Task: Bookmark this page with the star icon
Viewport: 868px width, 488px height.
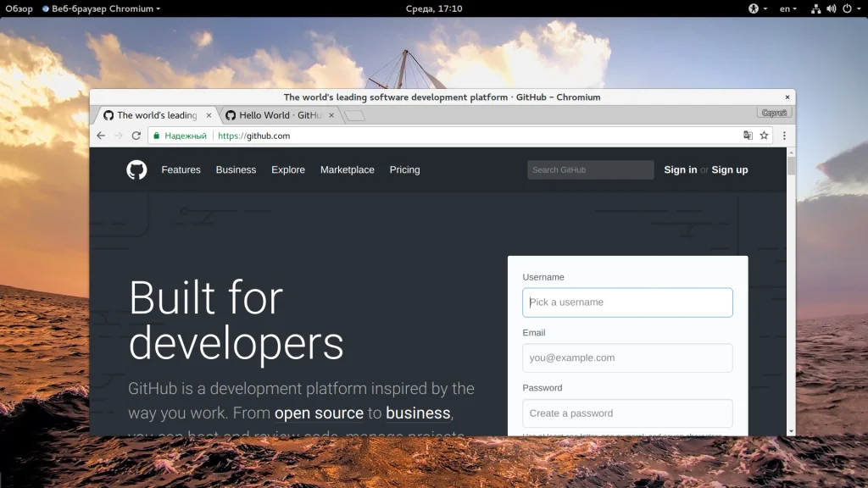Action: pyautogui.click(x=764, y=136)
